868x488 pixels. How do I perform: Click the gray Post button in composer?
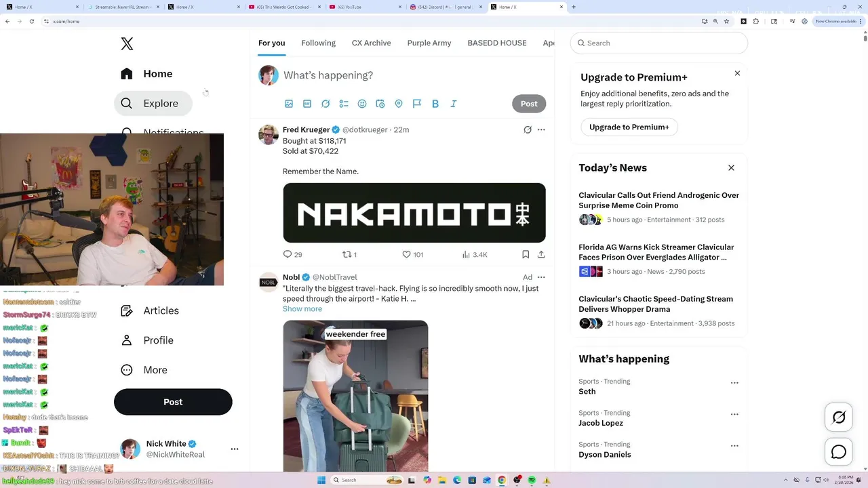click(529, 104)
